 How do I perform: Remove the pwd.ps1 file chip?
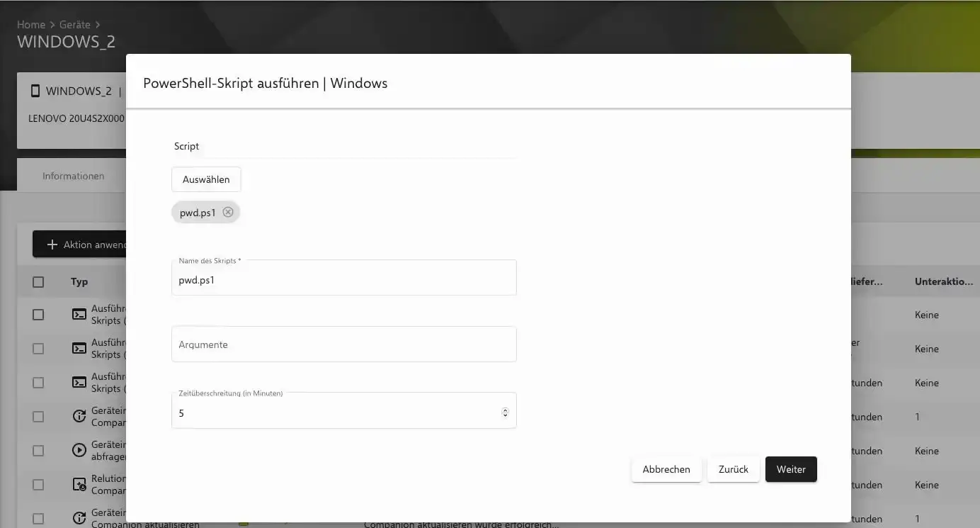point(227,212)
